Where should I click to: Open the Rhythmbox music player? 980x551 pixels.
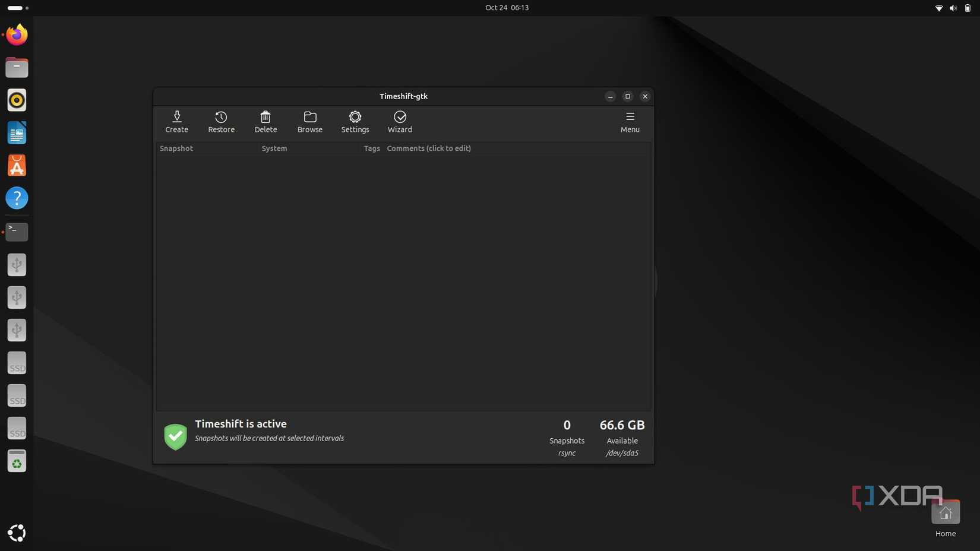coord(17,100)
